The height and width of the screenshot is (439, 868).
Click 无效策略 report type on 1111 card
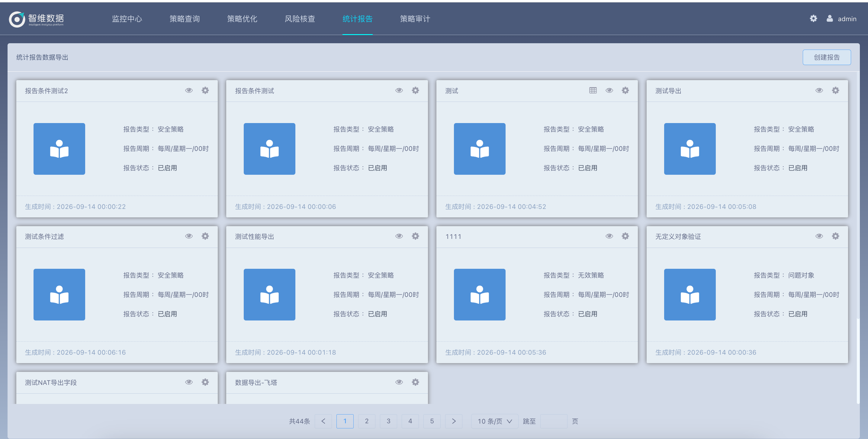pyautogui.click(x=591, y=275)
